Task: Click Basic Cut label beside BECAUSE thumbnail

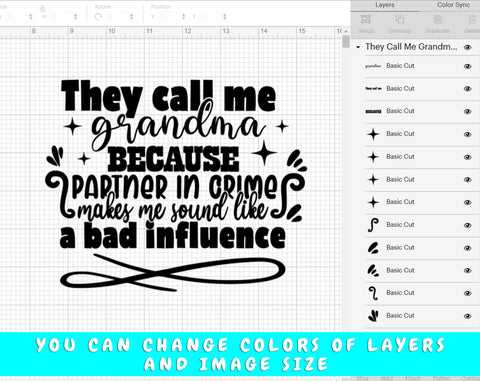Action: [400, 111]
